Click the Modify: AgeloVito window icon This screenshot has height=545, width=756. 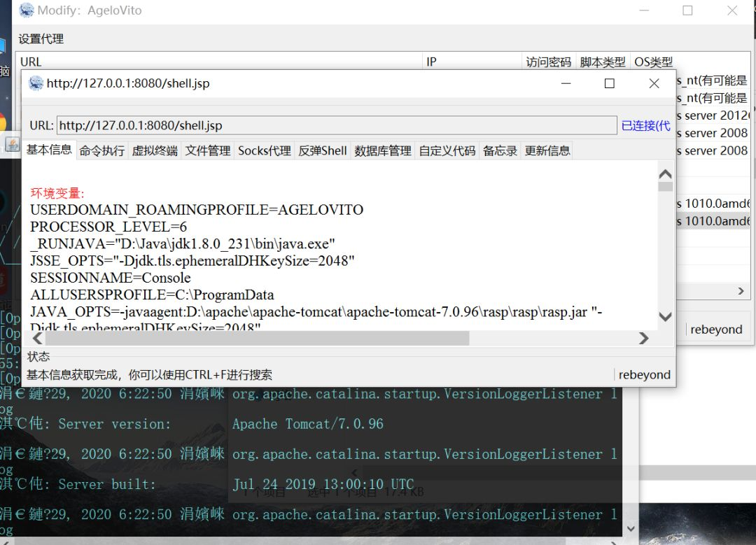pyautogui.click(x=27, y=10)
